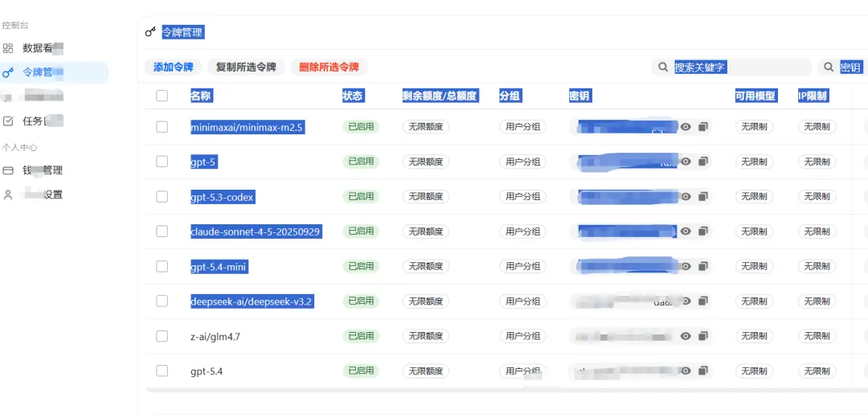
Task: Tick the z-ai/glm4.7 row checkbox
Action: [162, 336]
